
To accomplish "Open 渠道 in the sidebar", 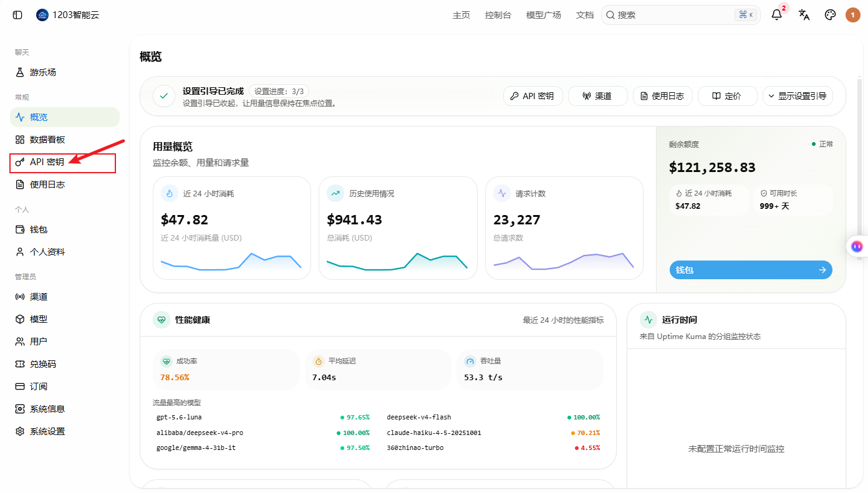I will [65, 297].
